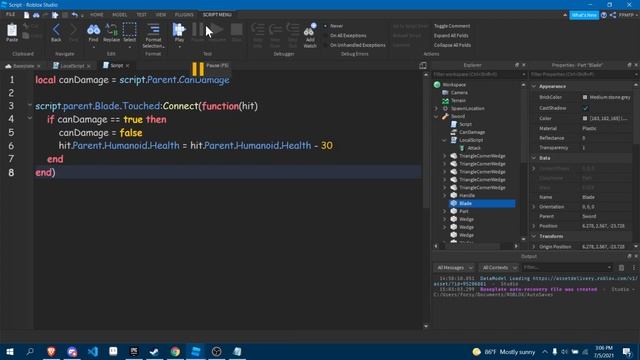Click the Color property swatch

click(585, 118)
